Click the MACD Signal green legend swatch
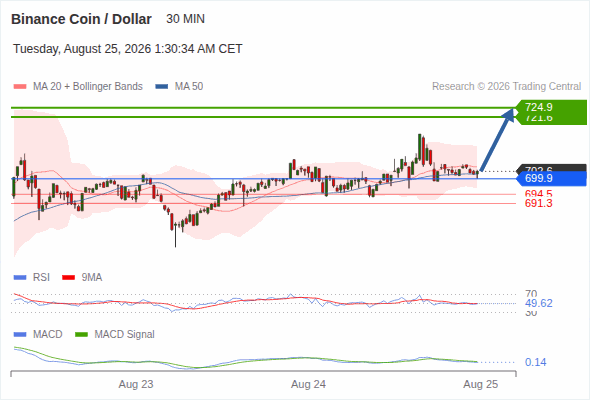 tap(81, 335)
